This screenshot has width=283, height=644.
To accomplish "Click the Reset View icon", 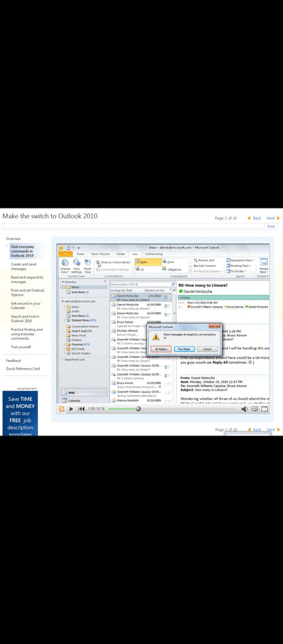I will coord(88,262).
